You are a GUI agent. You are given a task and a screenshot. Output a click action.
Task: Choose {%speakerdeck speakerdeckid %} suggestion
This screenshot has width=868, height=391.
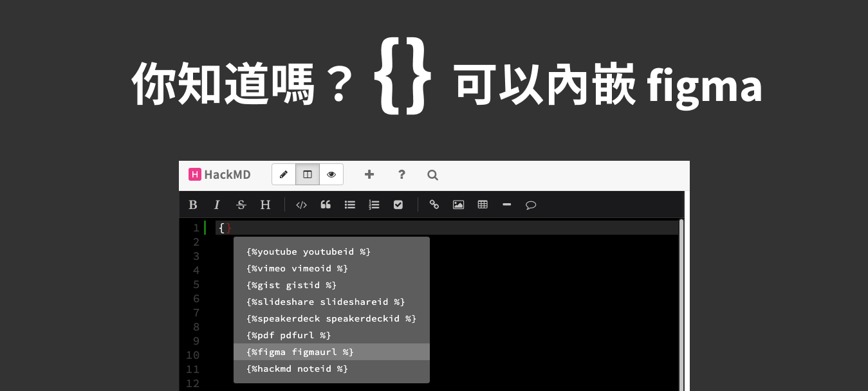point(331,318)
